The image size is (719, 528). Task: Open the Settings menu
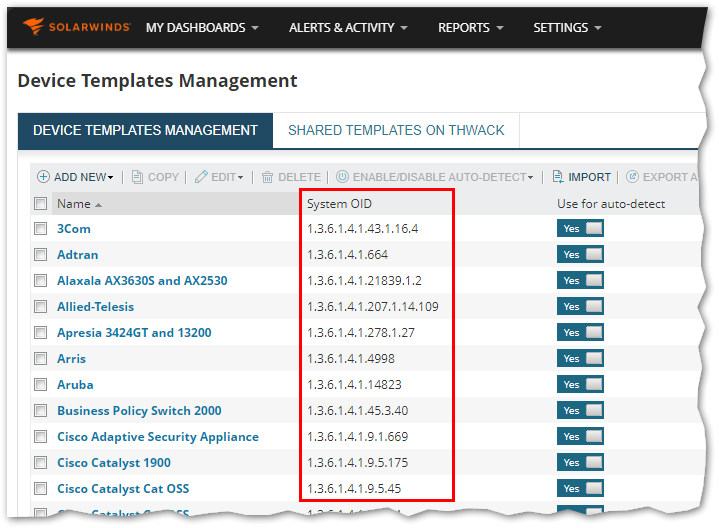pos(567,28)
